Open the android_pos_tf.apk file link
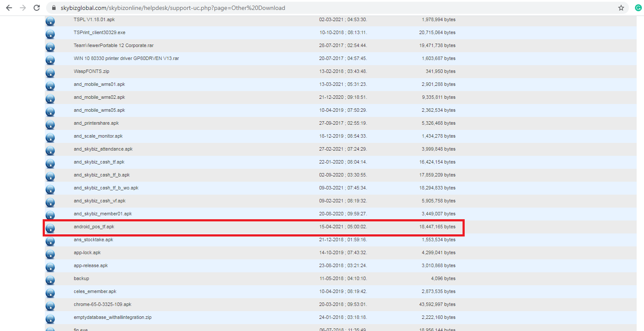 pyautogui.click(x=94, y=227)
